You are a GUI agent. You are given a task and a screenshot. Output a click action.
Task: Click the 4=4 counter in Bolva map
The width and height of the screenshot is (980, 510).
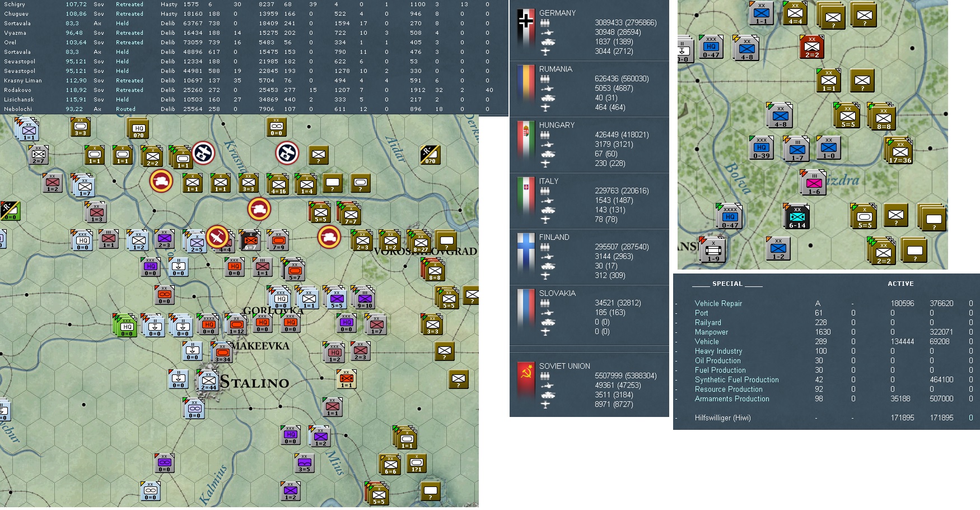(795, 13)
